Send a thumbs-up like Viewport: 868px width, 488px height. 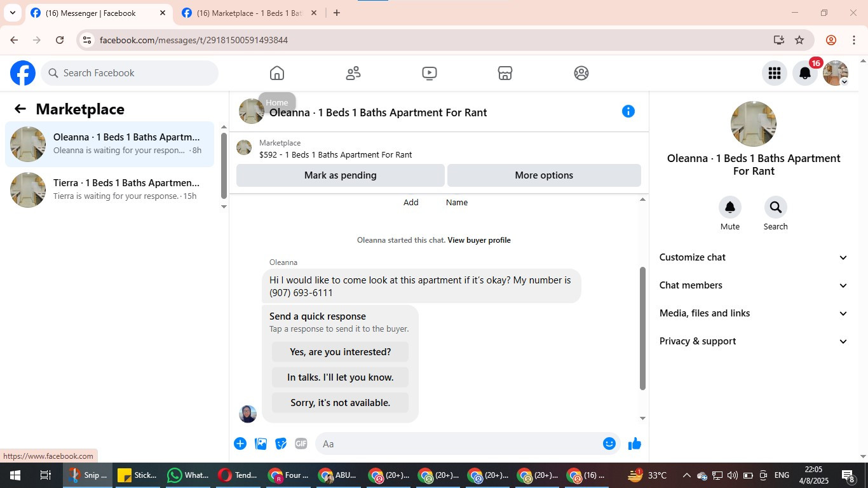click(635, 444)
